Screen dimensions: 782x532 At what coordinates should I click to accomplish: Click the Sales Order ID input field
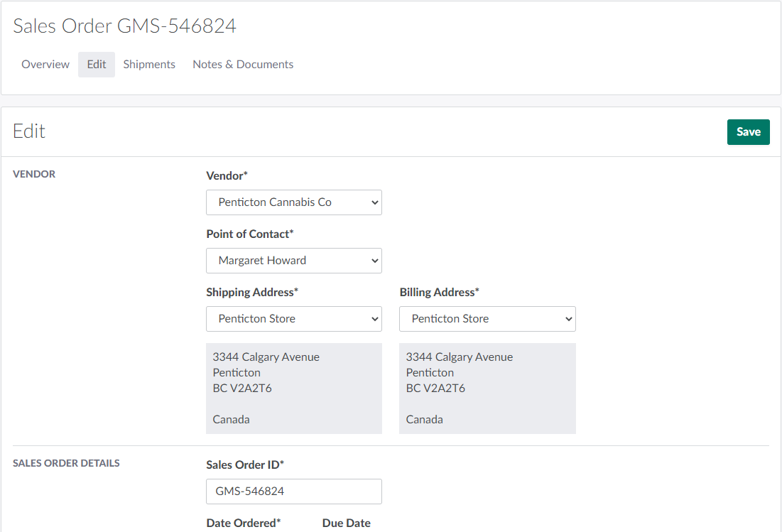(x=294, y=492)
